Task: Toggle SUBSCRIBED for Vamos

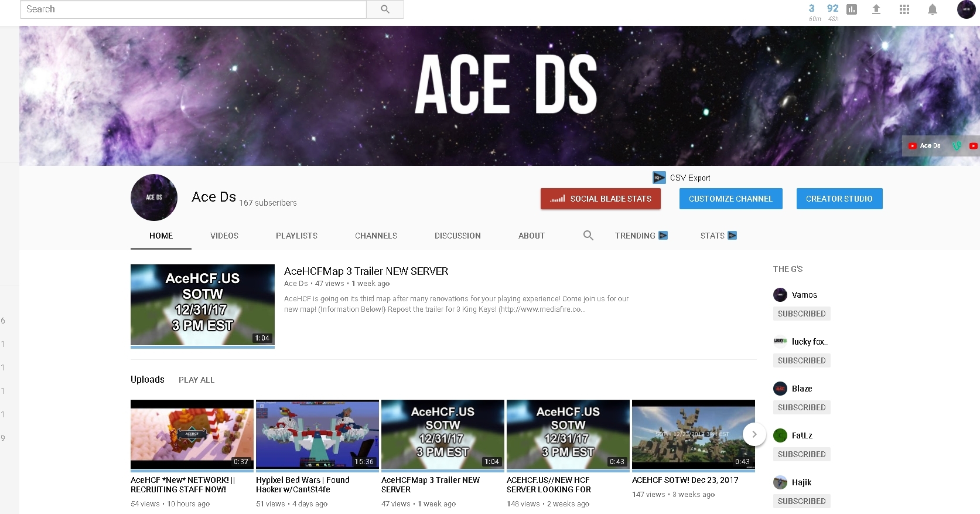Action: tap(801, 314)
